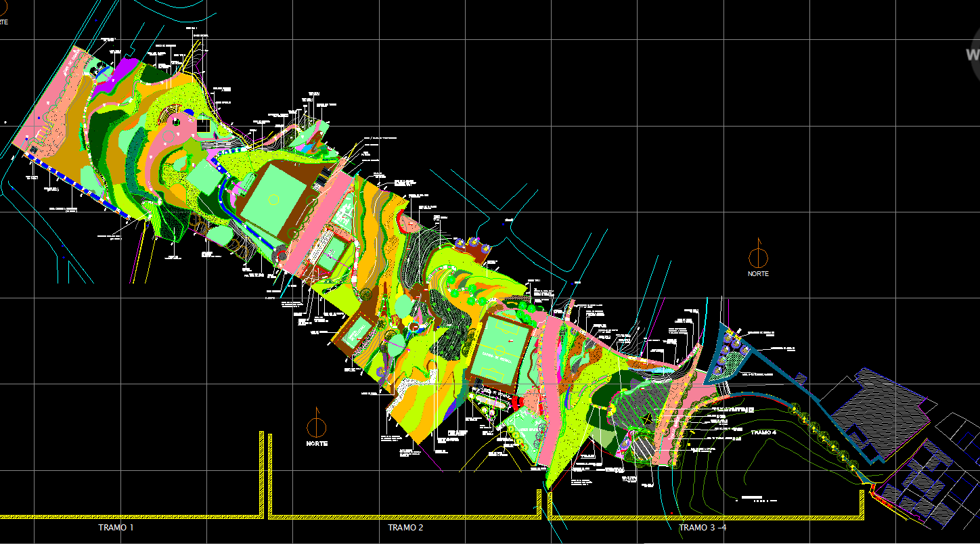Click the black square in the pink plaza
This screenshot has width=980, height=544.
(x=202, y=126)
